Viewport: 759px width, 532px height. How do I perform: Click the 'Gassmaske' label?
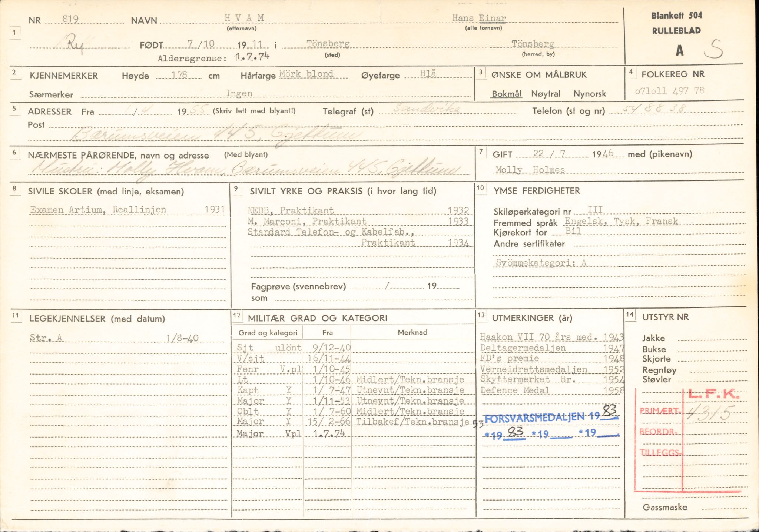coord(665,507)
